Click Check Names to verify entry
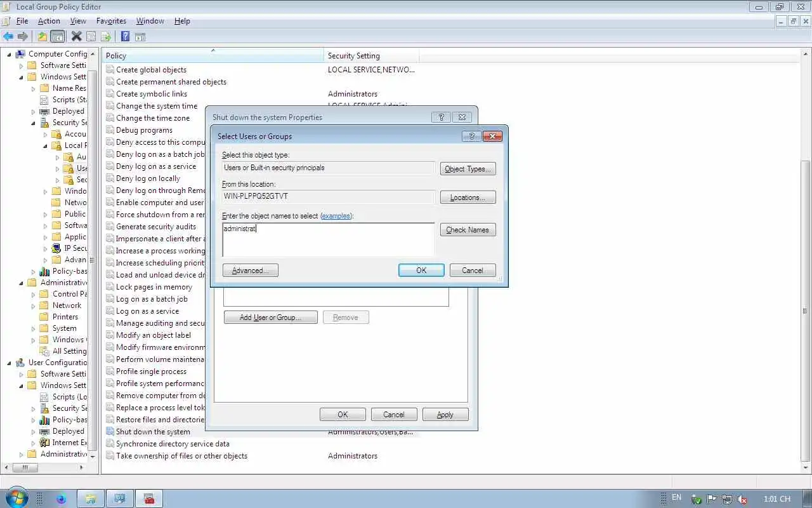Image resolution: width=812 pixels, height=508 pixels. (x=468, y=230)
